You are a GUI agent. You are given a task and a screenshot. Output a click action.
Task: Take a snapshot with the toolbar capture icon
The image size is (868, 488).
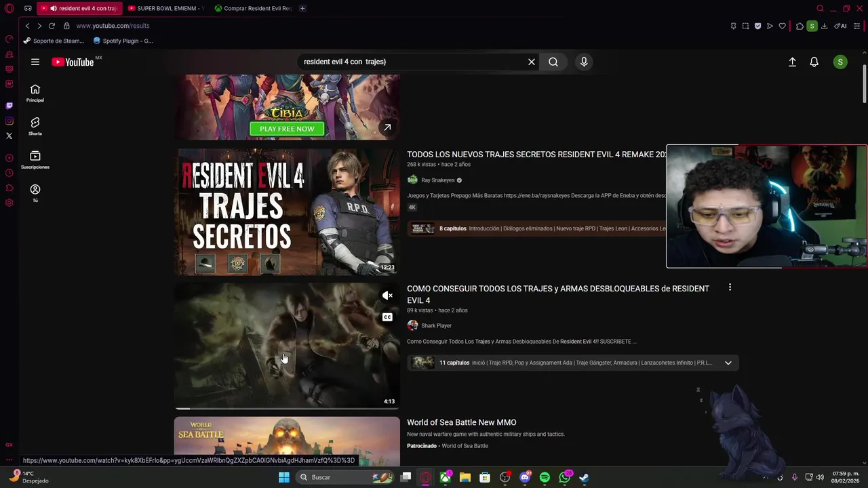(745, 26)
